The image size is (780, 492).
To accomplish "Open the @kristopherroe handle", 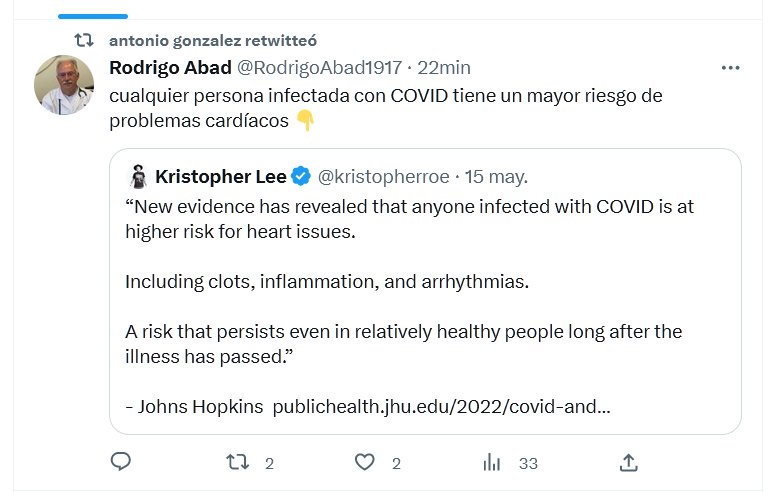I will (383, 177).
